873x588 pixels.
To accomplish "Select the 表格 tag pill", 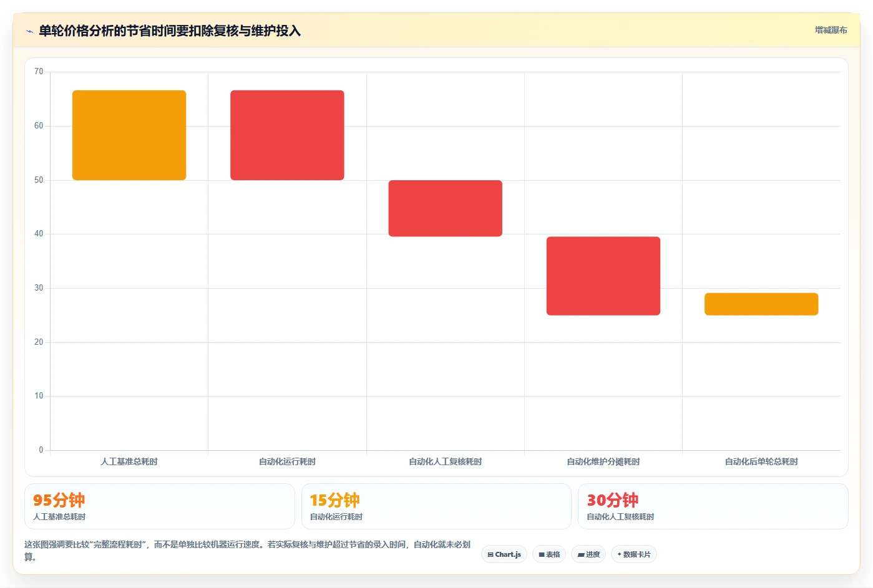I will point(549,554).
